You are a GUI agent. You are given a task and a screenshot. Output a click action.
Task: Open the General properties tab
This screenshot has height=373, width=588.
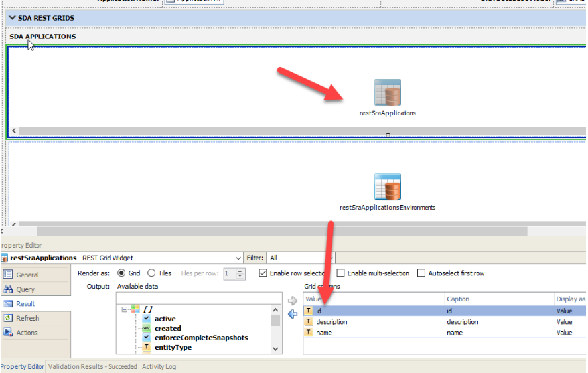pos(36,275)
